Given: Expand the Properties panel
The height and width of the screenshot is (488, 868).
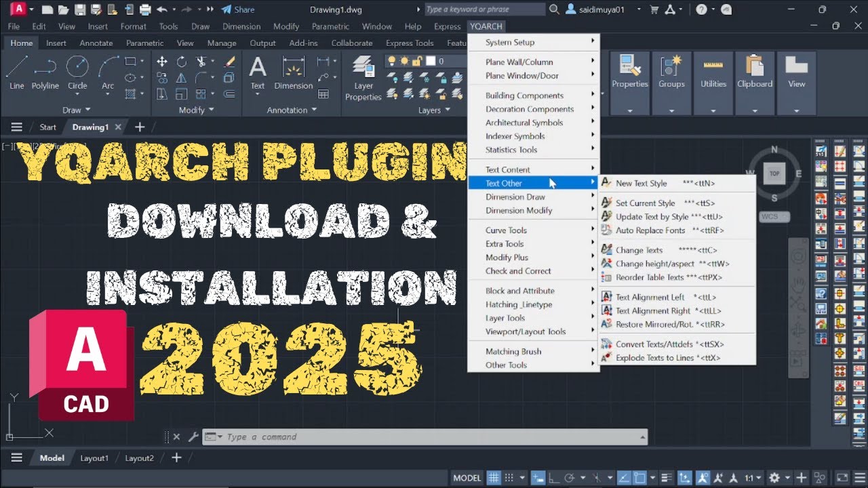Looking at the screenshot, I should click(x=630, y=110).
